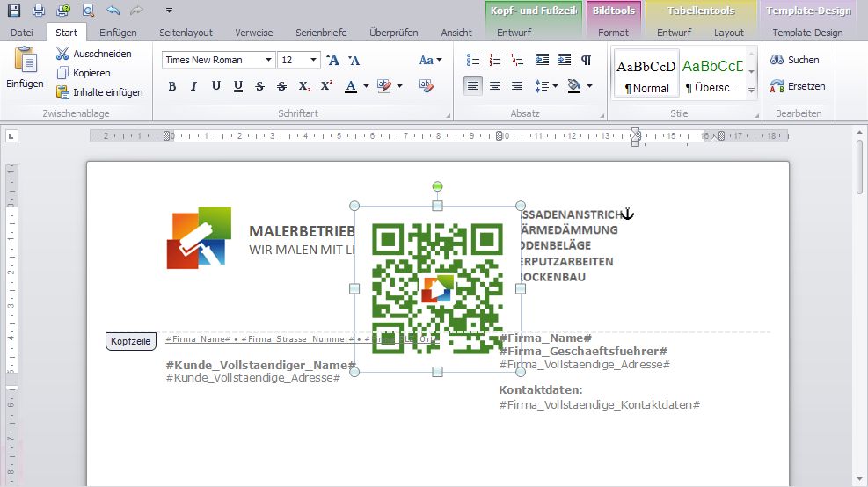This screenshot has width=868, height=487.
Task: Open the Template-Design tab
Action: [807, 33]
